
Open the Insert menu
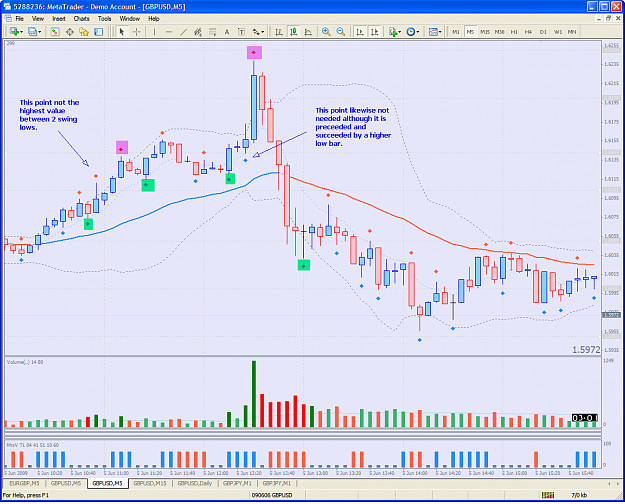click(59, 19)
